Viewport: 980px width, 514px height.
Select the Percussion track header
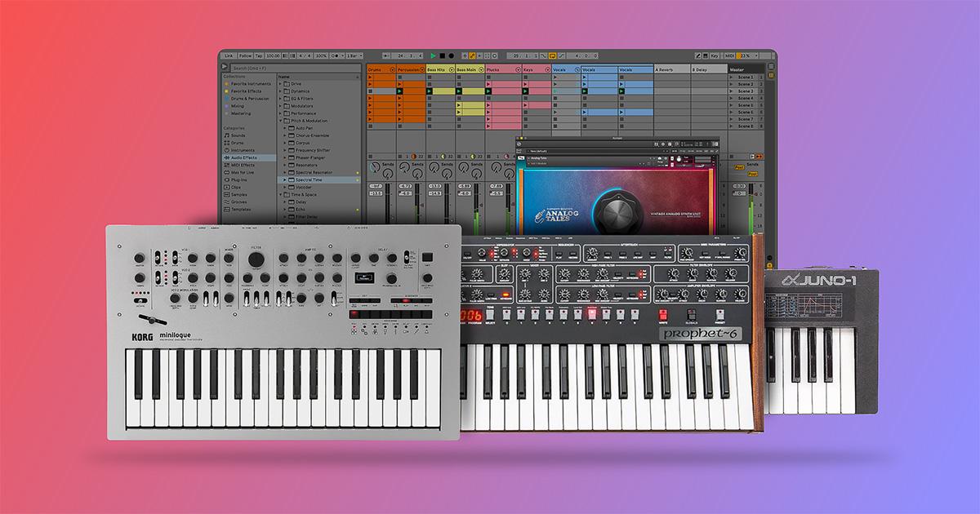411,69
